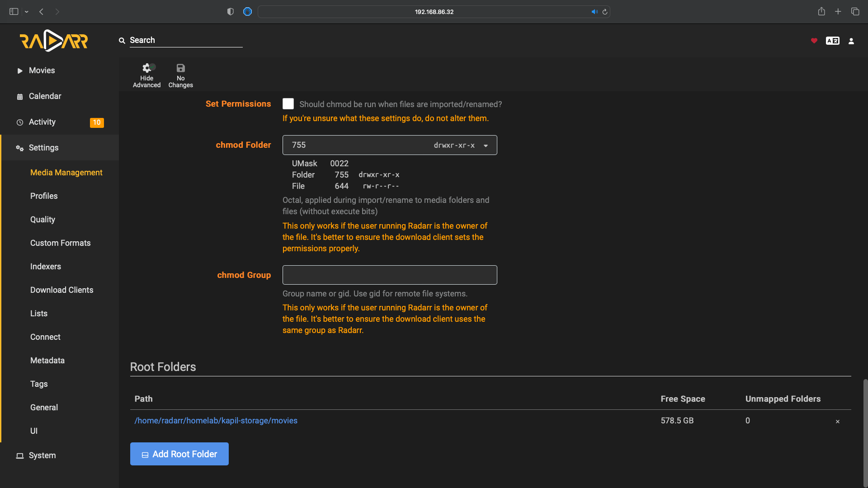Go to Profiles settings
The image size is (868, 488).
(44, 196)
